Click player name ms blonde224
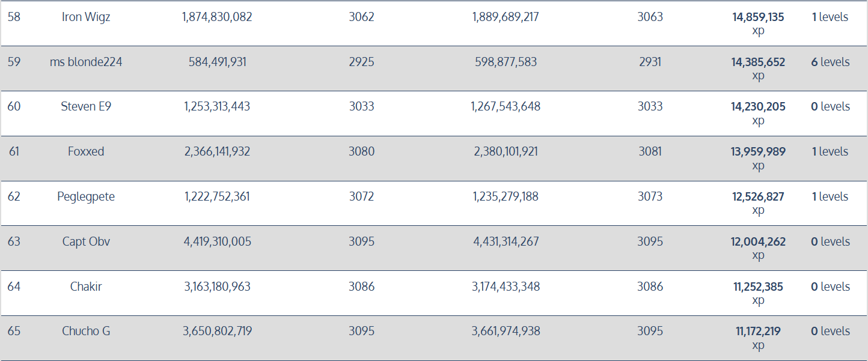The width and height of the screenshot is (868, 361). point(86,62)
